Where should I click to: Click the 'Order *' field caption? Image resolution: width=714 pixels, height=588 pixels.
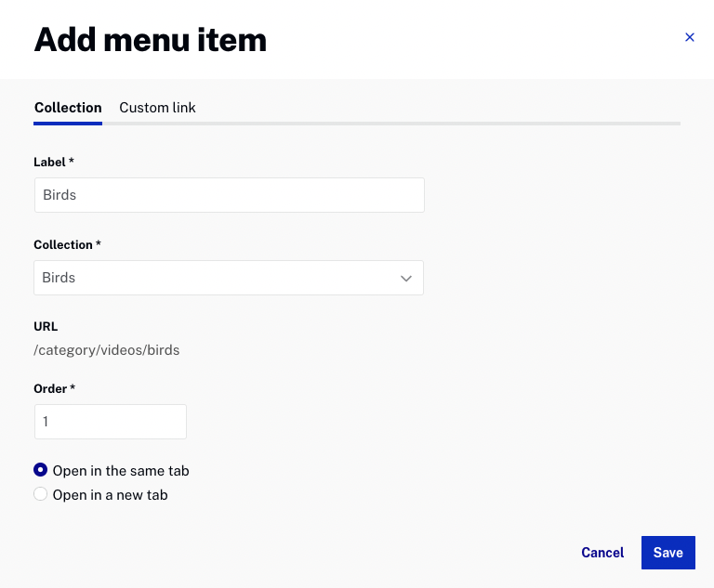[x=54, y=388]
